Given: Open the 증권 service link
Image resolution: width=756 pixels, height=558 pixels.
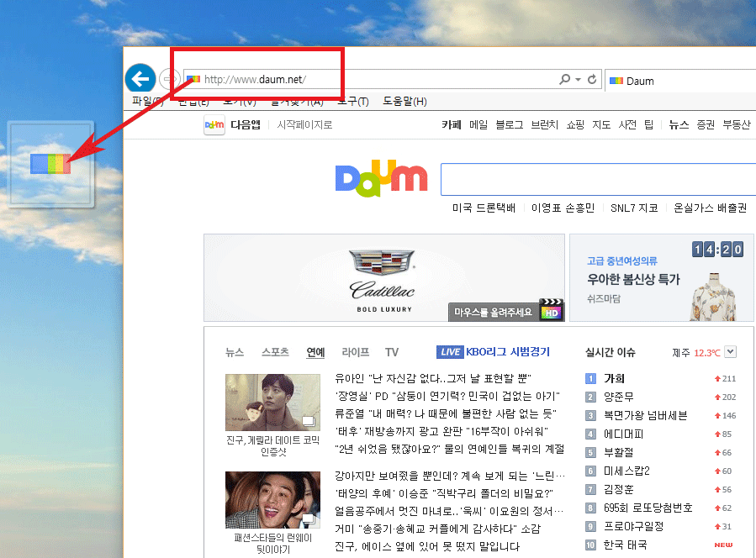Looking at the screenshot, I should click(x=706, y=125).
